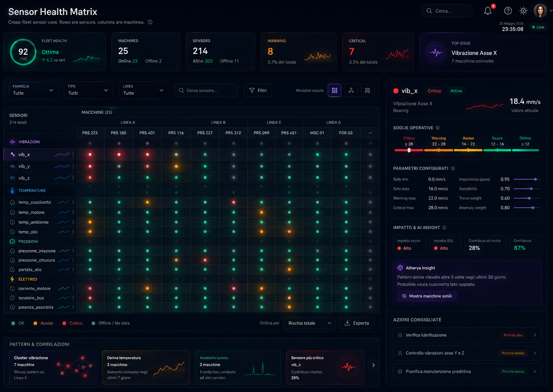The height and width of the screenshot is (392, 553).
Task: Open the Tipo filter dropdown
Action: point(88,90)
